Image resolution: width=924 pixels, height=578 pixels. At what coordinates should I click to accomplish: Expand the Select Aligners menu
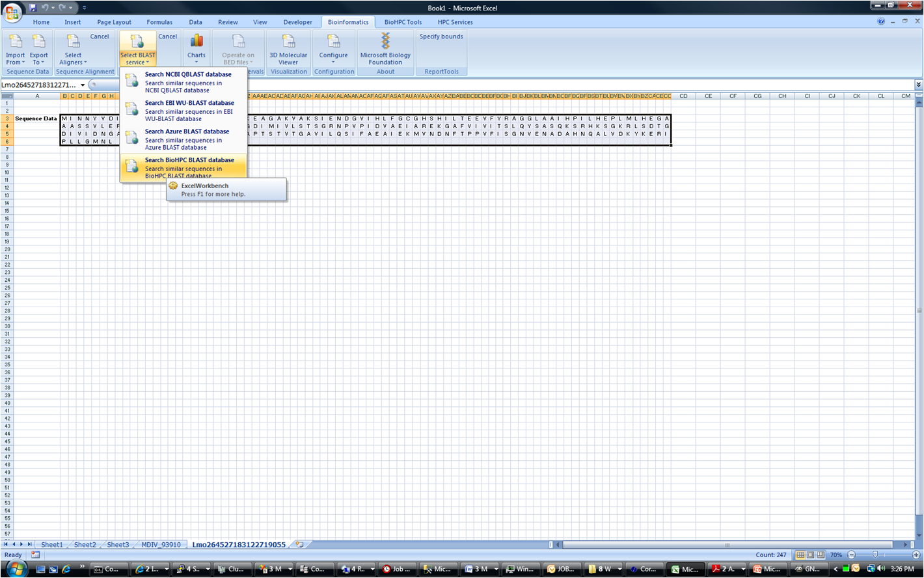tap(73, 49)
